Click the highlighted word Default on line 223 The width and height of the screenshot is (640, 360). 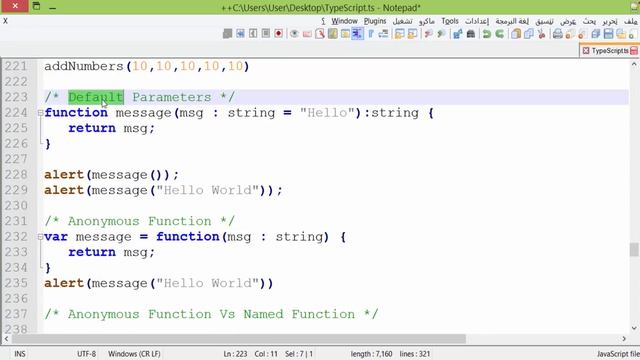pos(96,97)
